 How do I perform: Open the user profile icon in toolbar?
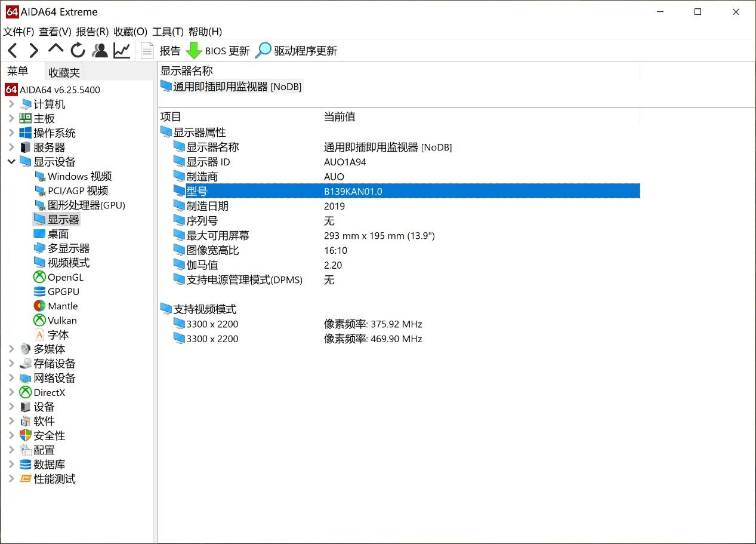pos(100,51)
